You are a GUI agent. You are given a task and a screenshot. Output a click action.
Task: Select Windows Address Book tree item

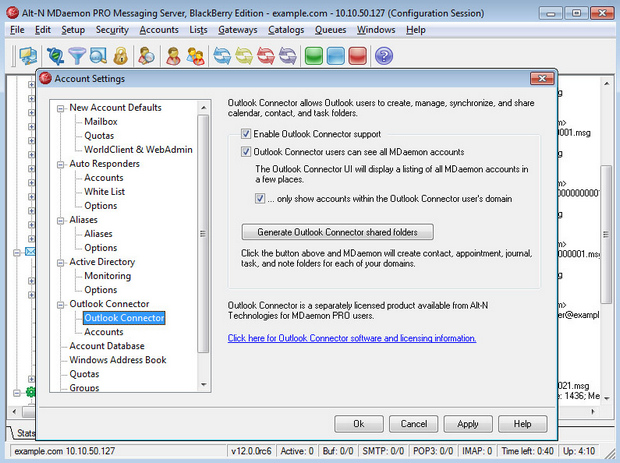pos(118,360)
